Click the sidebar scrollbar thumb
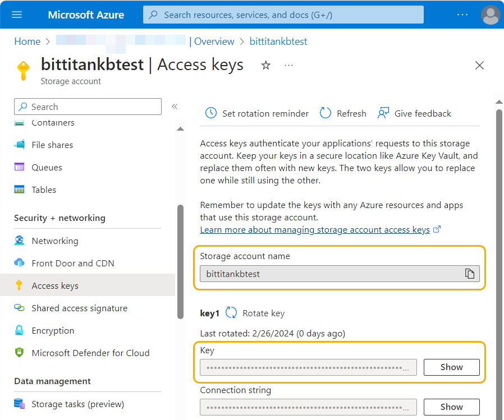Image resolution: width=504 pixels, height=420 pixels. [x=181, y=262]
